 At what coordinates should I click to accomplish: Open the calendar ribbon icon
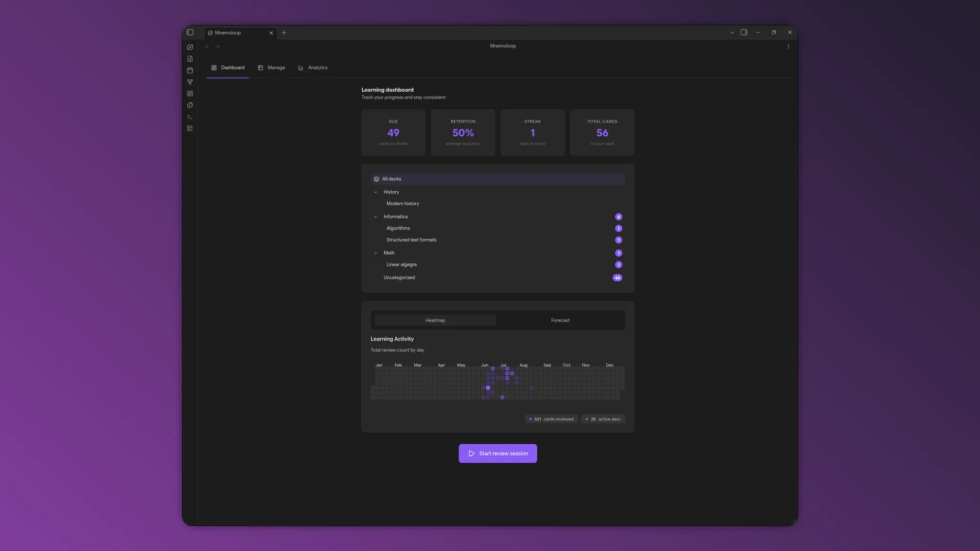190,70
